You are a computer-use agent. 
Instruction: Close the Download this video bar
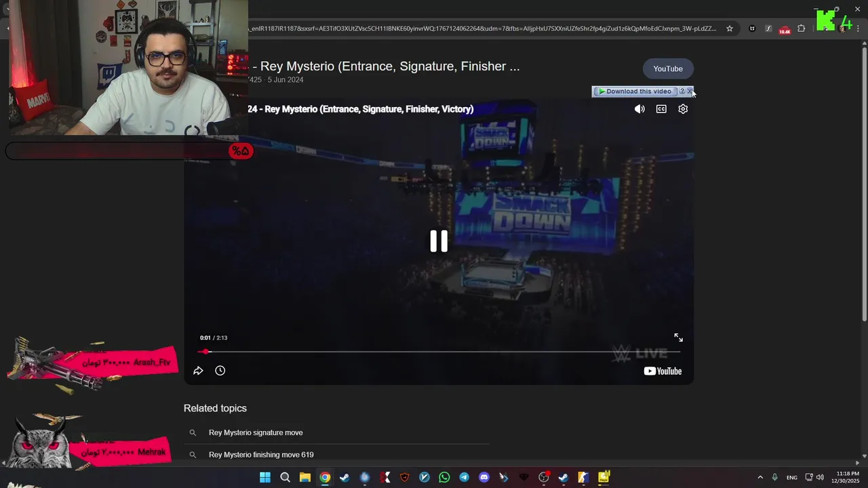[x=690, y=91]
